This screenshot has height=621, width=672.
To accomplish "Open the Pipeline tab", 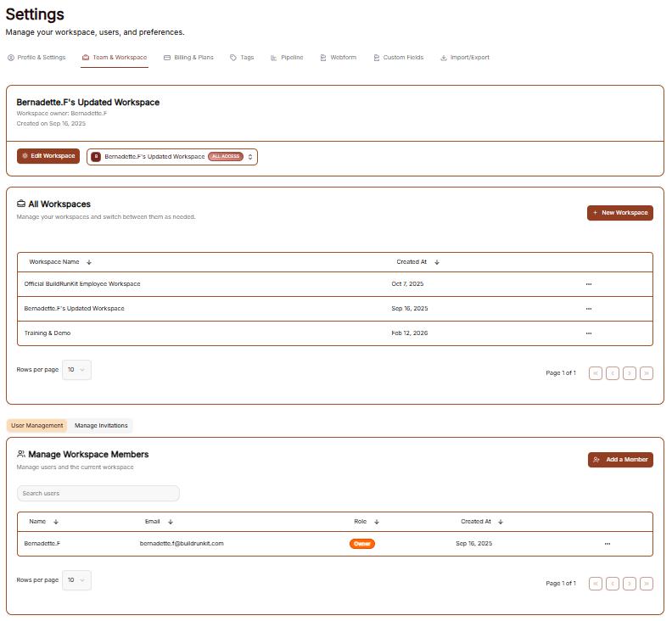I will [x=287, y=58].
